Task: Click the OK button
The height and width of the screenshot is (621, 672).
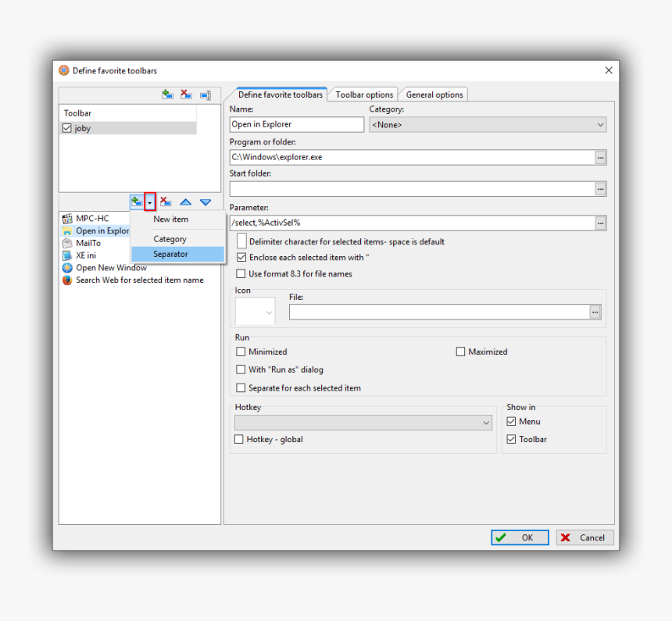Action: pyautogui.click(x=519, y=537)
